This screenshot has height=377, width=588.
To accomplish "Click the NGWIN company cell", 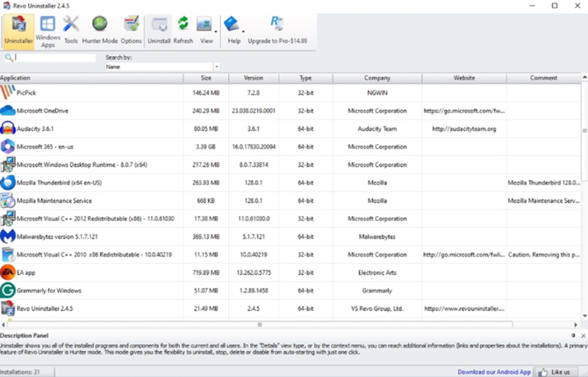I will pyautogui.click(x=377, y=93).
